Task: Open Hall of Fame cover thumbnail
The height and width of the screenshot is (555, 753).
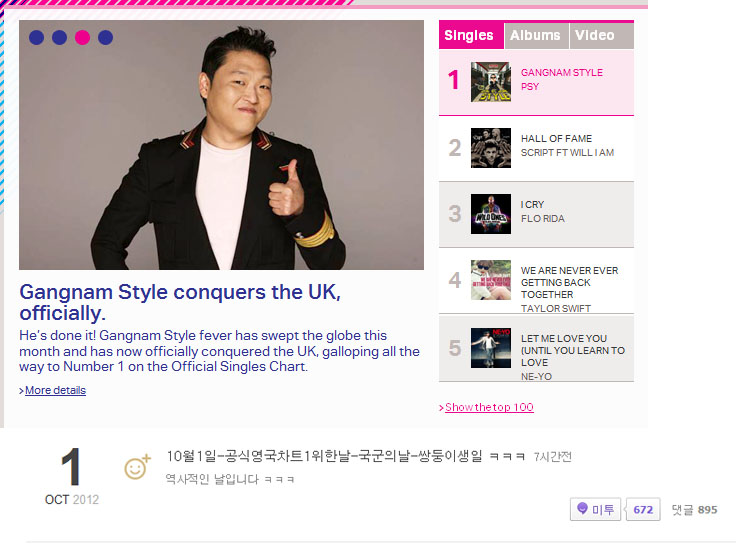Action: [491, 148]
